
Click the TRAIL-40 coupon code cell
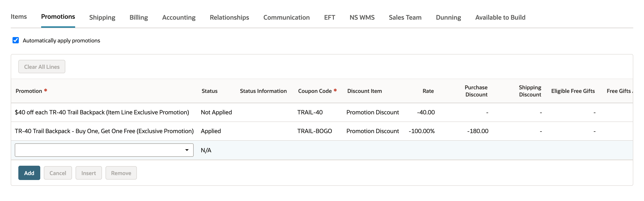310,112
